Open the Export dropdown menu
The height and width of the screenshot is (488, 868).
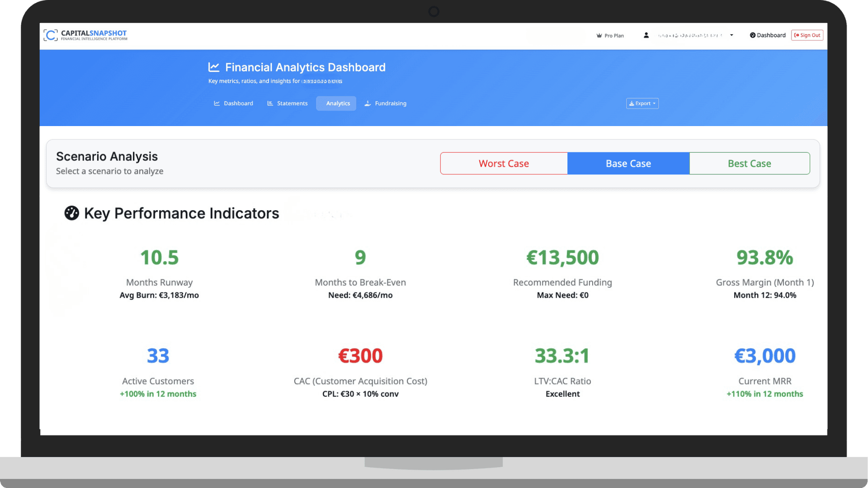coord(642,103)
